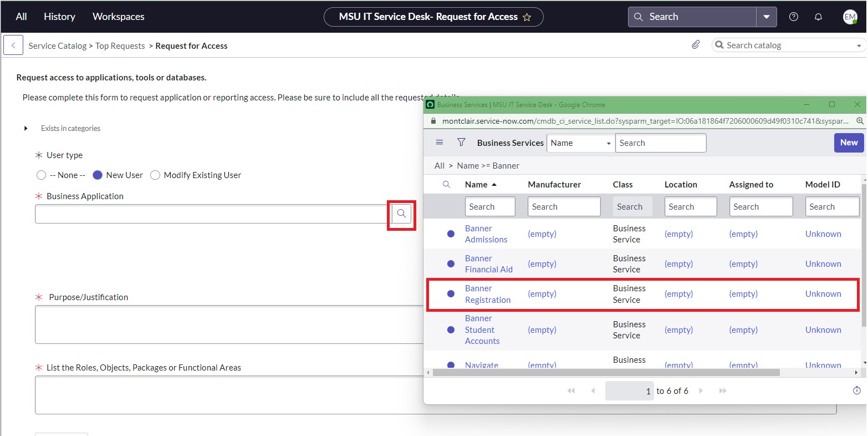Click the back chevron beside Service Catalog
This screenshot has width=868, height=436.
(13, 45)
